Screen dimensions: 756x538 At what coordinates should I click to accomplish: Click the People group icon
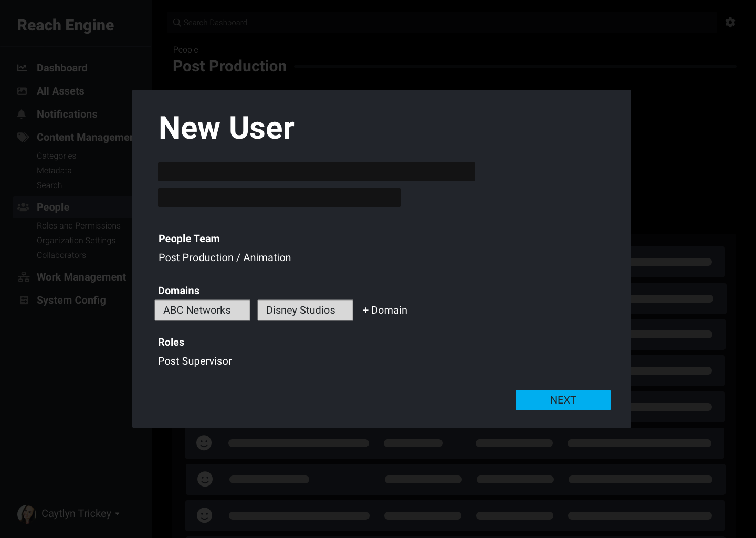tap(23, 207)
